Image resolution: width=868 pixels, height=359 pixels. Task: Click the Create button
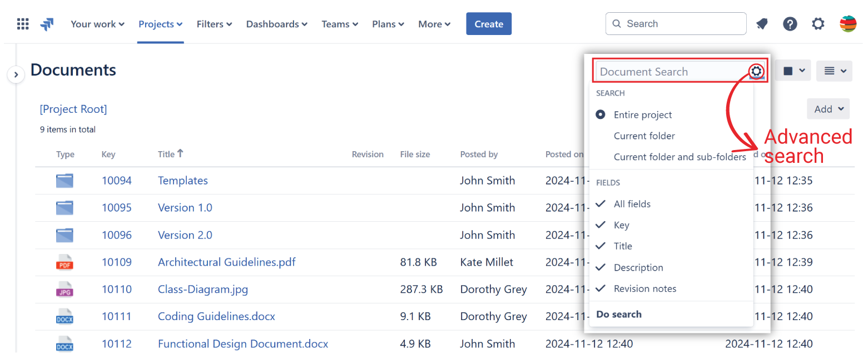[x=488, y=23]
